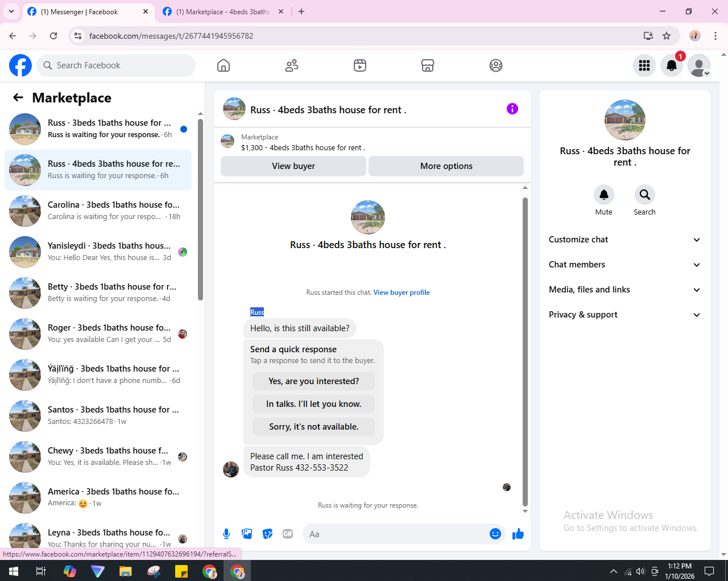Click the Search Facebook field
The image size is (728, 581).
pyautogui.click(x=116, y=65)
